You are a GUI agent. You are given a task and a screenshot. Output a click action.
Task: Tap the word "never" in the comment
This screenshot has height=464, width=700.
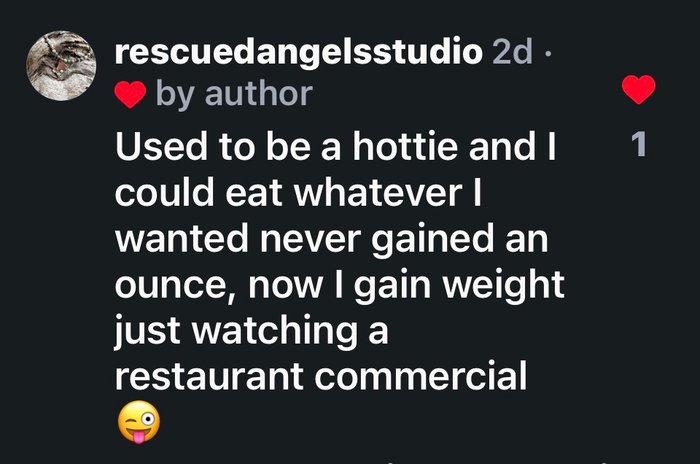(310, 241)
